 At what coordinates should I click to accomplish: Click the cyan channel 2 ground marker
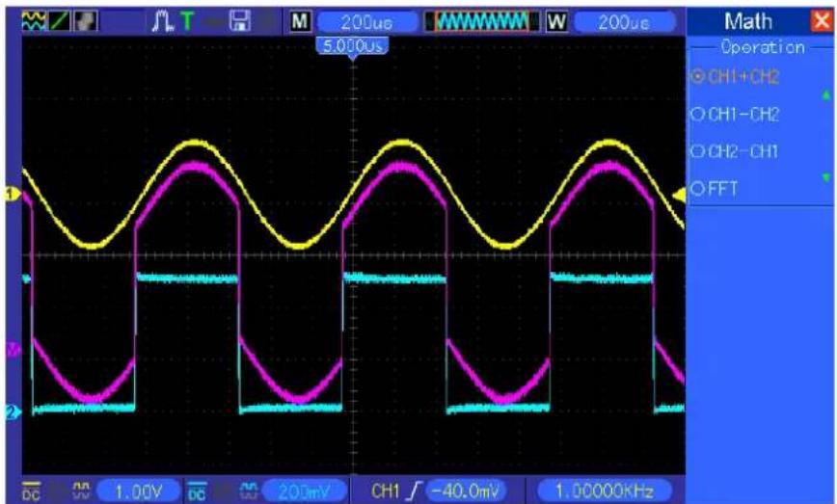(12, 411)
